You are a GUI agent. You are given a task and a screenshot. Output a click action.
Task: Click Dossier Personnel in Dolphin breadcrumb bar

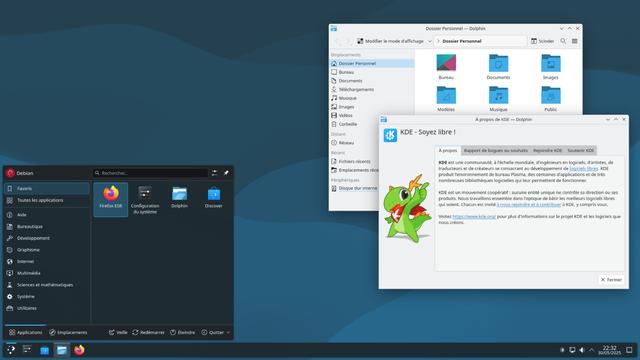pos(462,41)
